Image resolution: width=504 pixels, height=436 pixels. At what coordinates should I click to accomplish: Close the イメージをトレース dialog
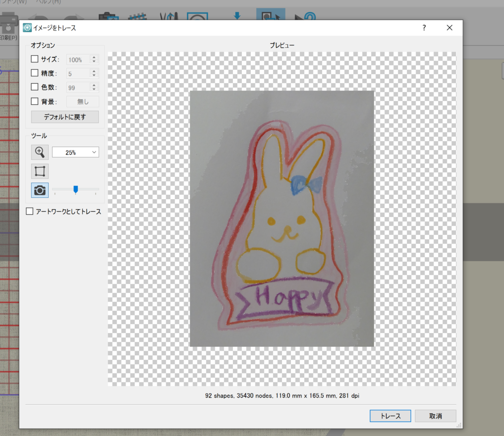coord(449,28)
